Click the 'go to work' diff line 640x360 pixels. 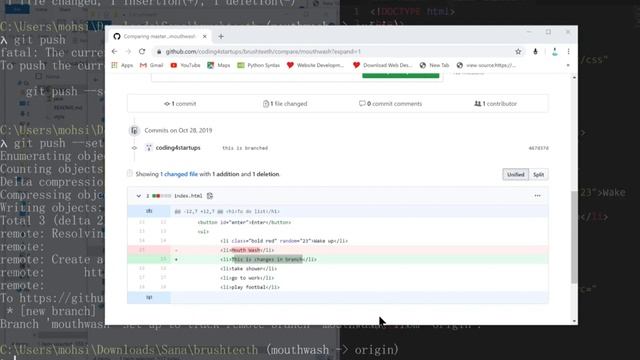tap(338, 278)
